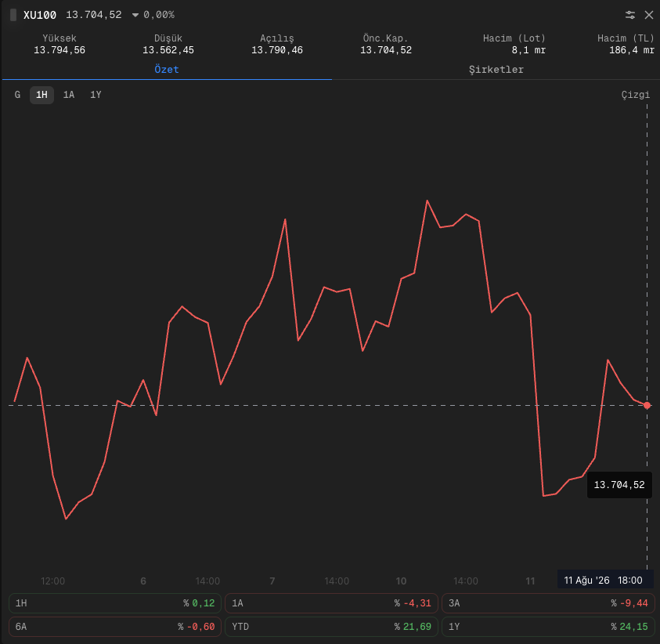Click the 1H performance box
This screenshot has height=644, width=660.
(115, 603)
